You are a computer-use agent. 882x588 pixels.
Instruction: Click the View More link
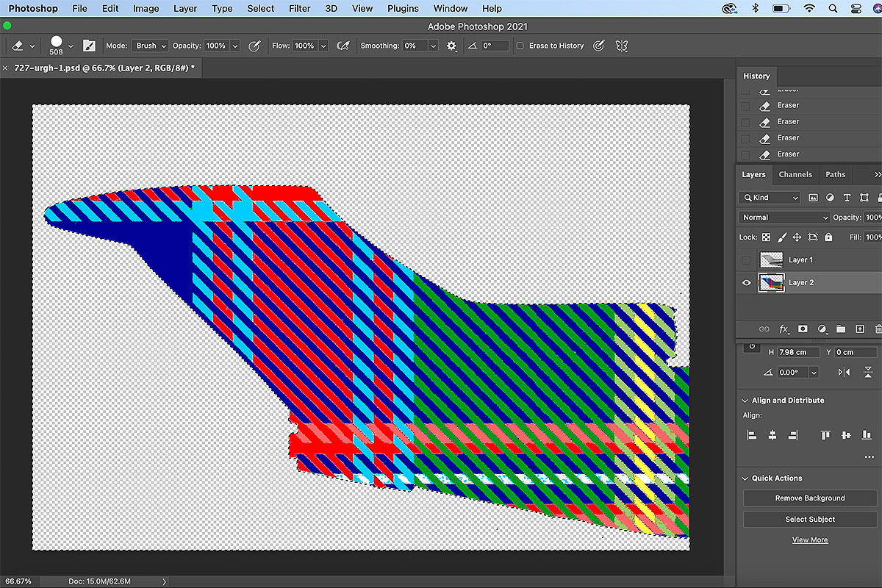tap(809, 540)
